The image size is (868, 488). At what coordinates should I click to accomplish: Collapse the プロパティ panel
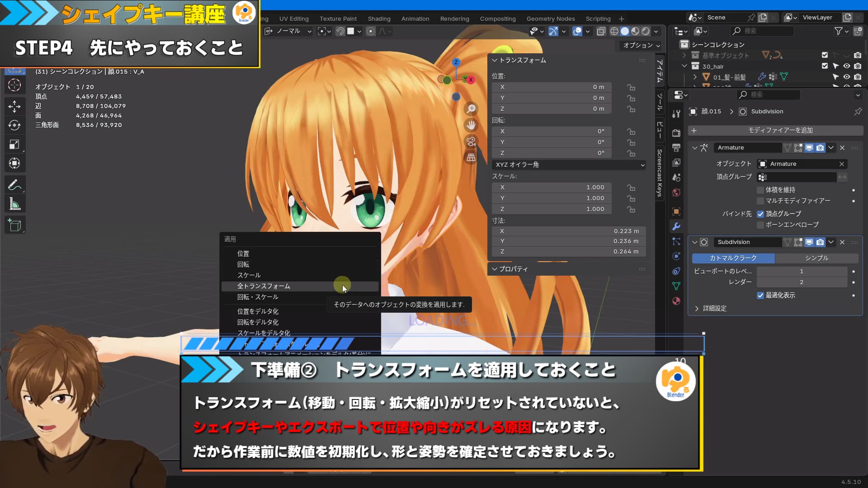click(495, 269)
